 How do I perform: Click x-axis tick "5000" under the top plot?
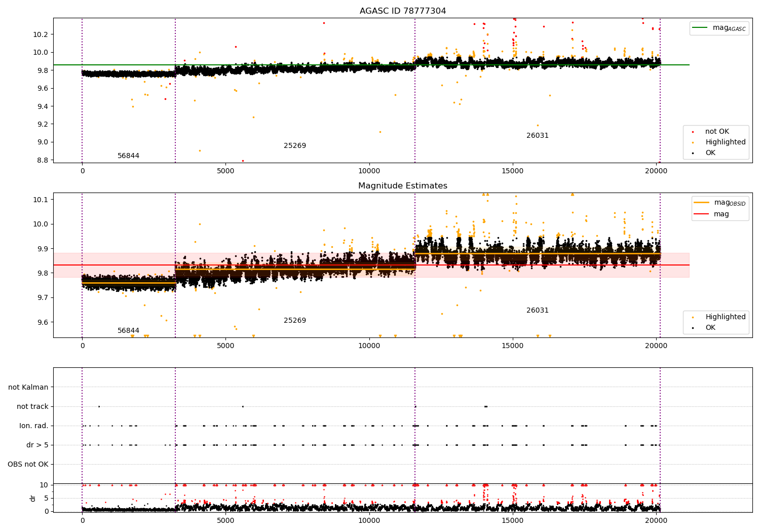click(x=225, y=171)
